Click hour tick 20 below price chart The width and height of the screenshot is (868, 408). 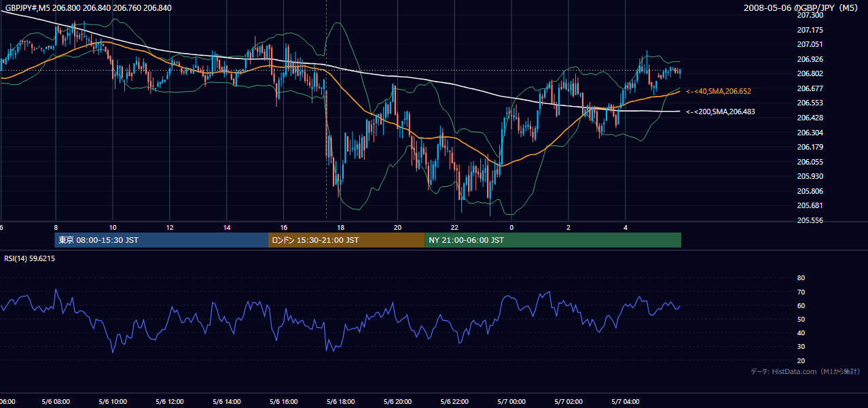click(x=398, y=227)
